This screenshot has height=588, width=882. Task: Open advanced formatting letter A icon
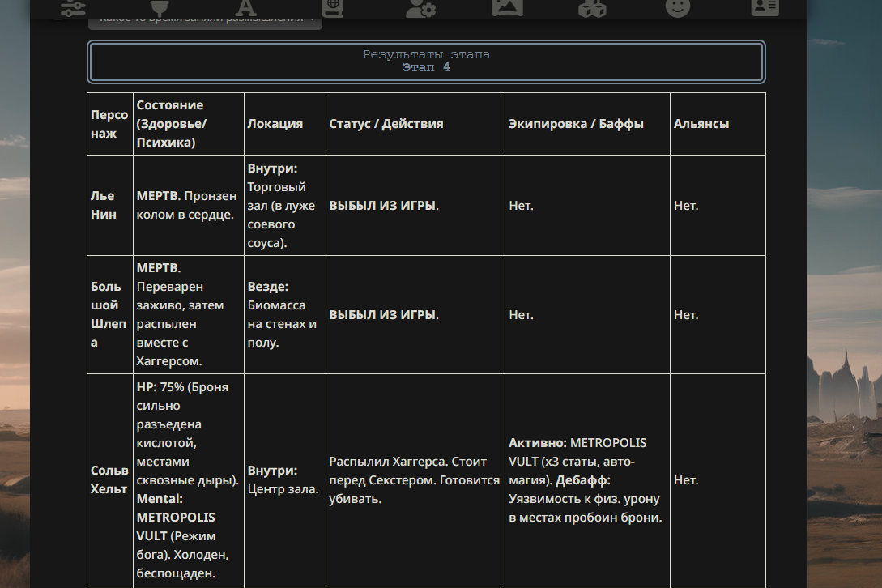click(x=246, y=8)
